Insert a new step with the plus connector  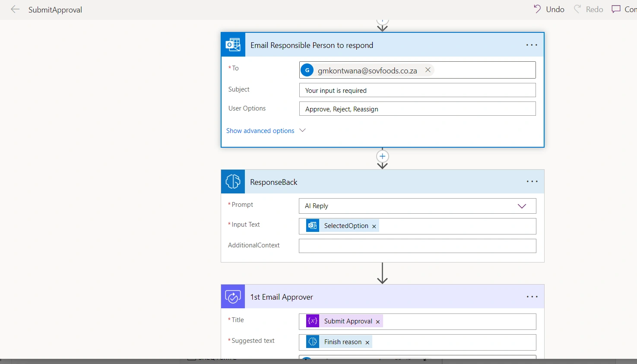[383, 156]
